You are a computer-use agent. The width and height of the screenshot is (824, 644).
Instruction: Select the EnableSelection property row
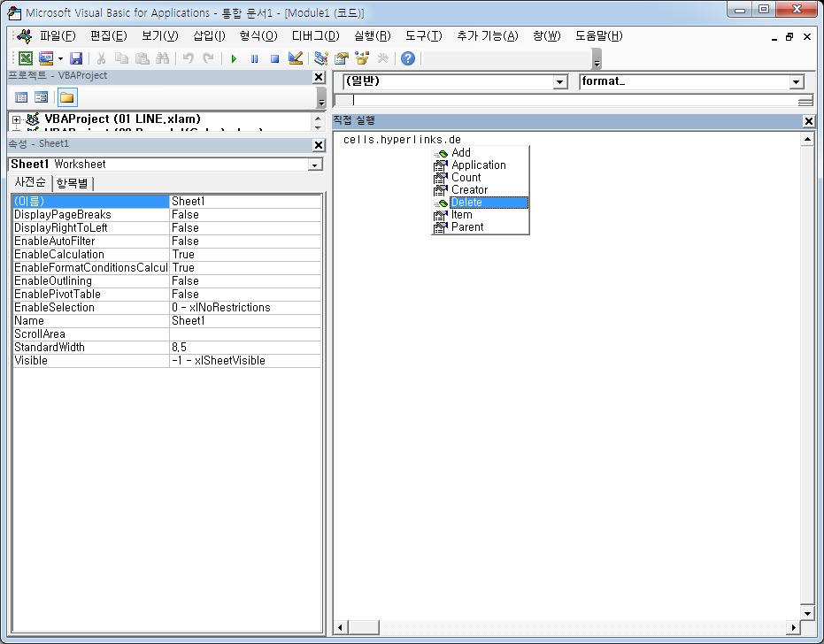166,308
